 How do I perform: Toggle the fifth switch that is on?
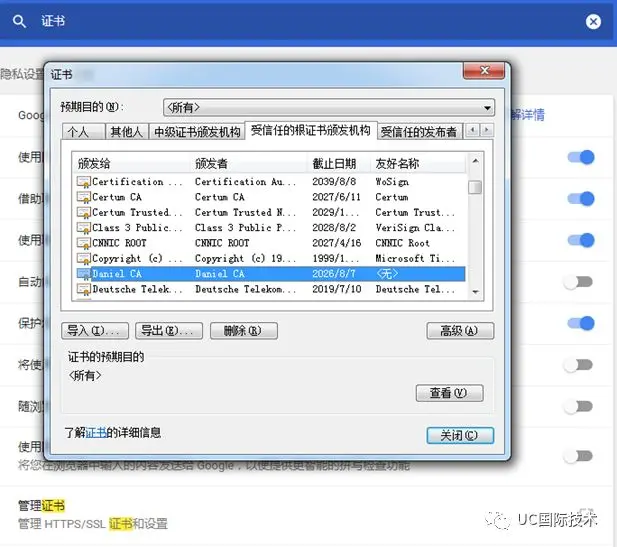[x=581, y=323]
